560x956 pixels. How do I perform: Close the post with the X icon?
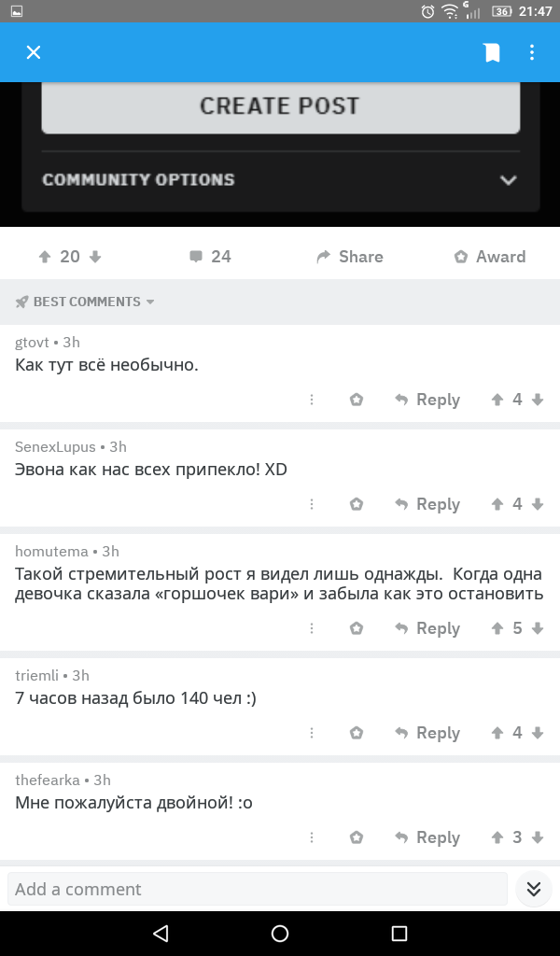(34, 52)
